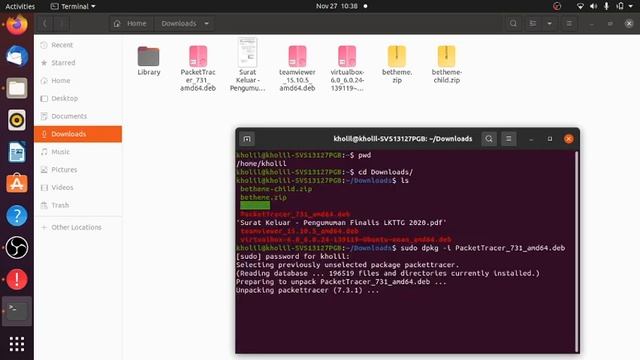Screen dimensions: 640x360
Task: Launch OBS Studio from the dock
Action: (17, 247)
